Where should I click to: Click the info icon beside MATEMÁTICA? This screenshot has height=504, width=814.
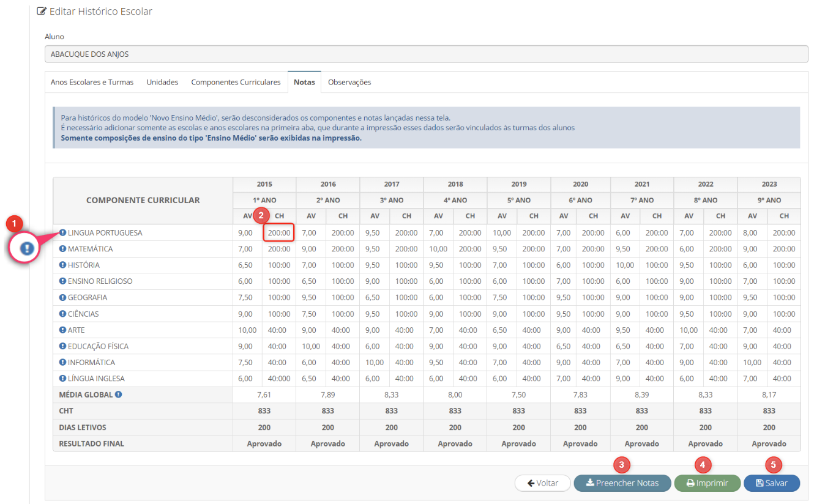[x=62, y=249]
